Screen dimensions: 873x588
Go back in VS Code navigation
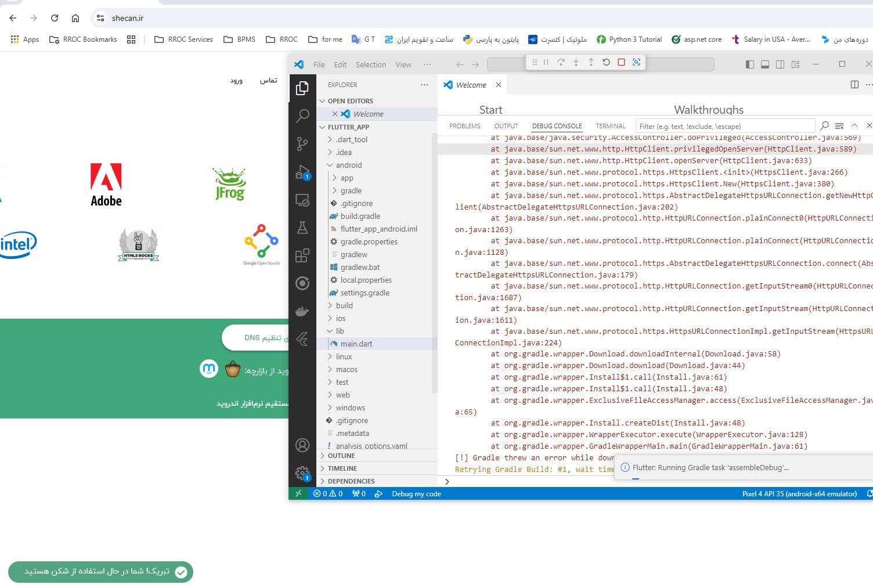[x=460, y=64]
